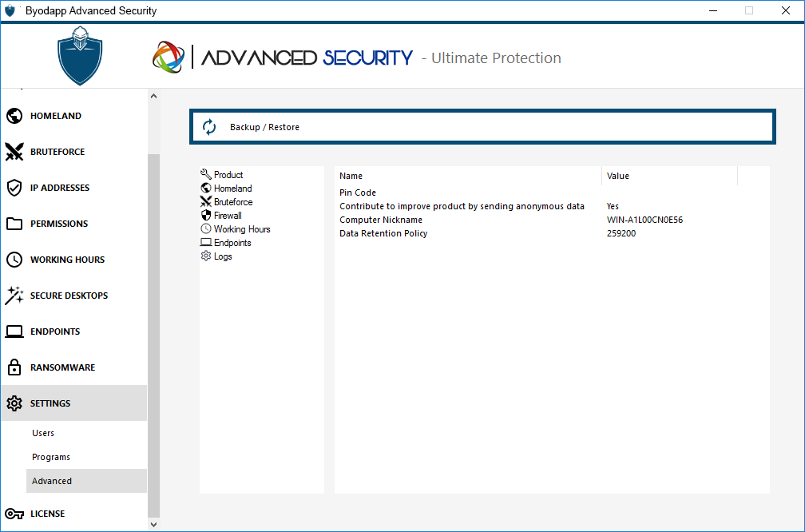The image size is (805, 532).
Task: Open the BRUTEFORCE section
Action: click(x=74, y=152)
